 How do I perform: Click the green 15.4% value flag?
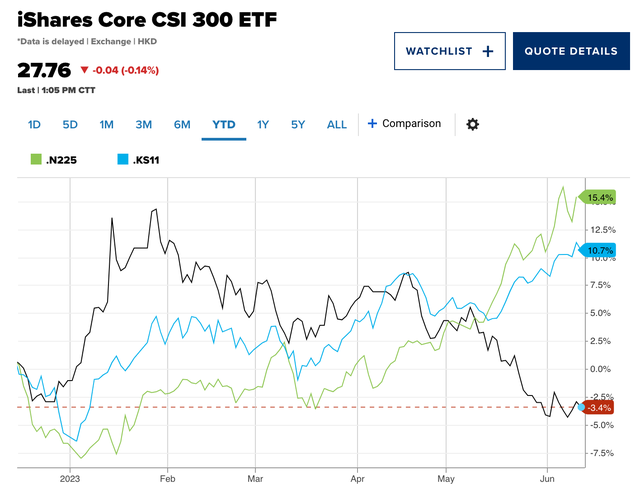tap(597, 197)
